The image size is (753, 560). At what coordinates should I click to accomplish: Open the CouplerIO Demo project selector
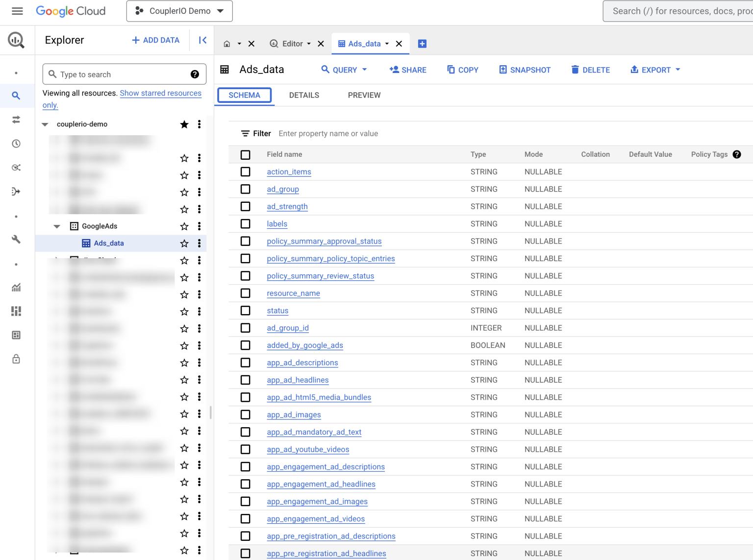tap(179, 11)
